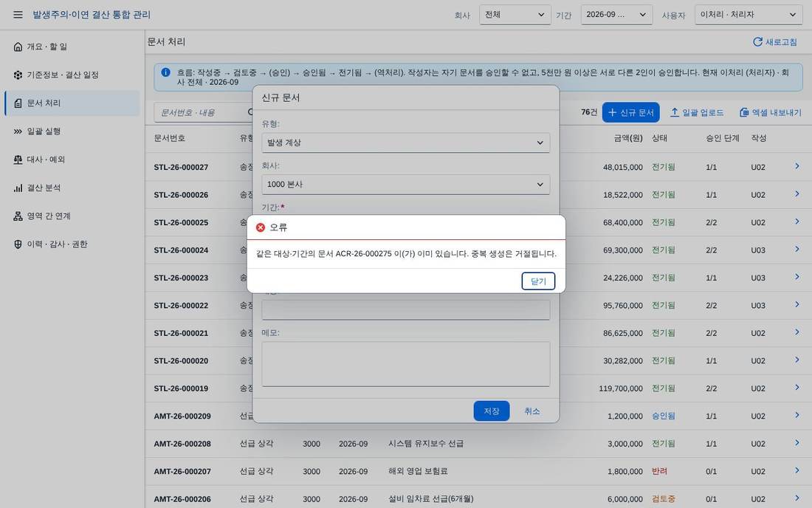Open 결산 분석 sidebar item
The width and height of the screenshot is (812, 508).
(x=72, y=188)
